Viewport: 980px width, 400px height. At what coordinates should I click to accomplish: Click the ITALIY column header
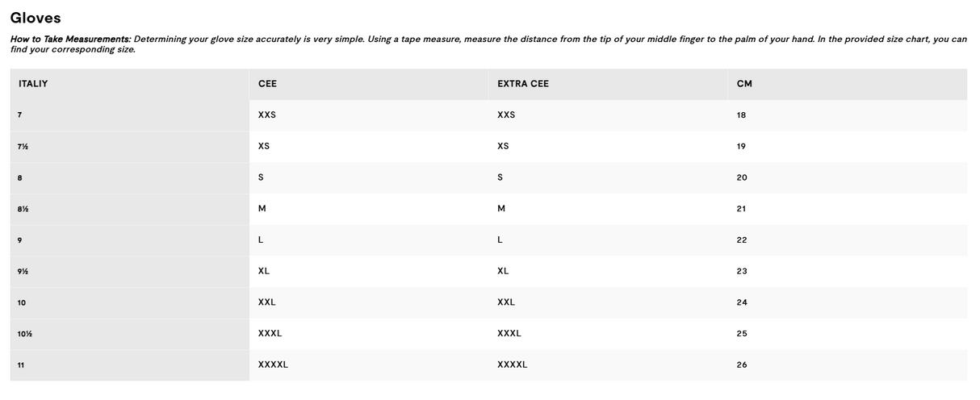[33, 84]
